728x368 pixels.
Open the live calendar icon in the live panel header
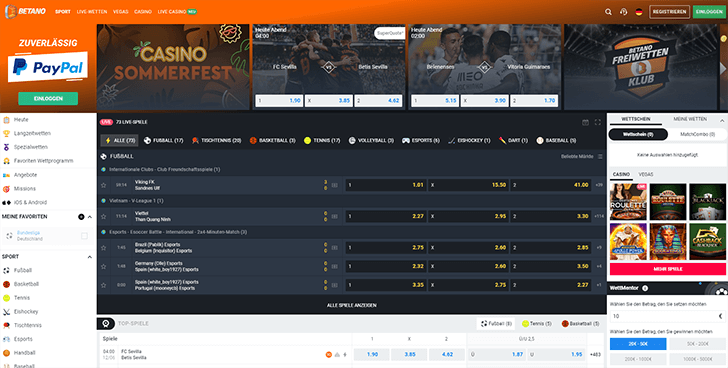point(585,123)
